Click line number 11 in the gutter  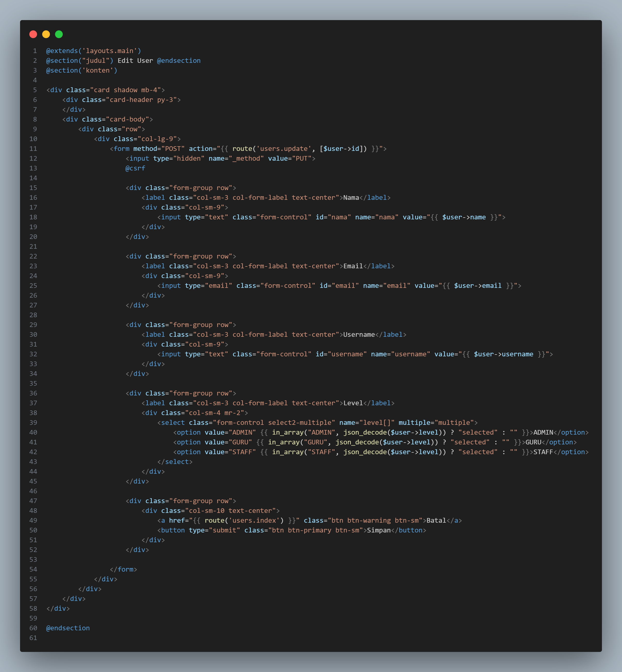tap(33, 149)
